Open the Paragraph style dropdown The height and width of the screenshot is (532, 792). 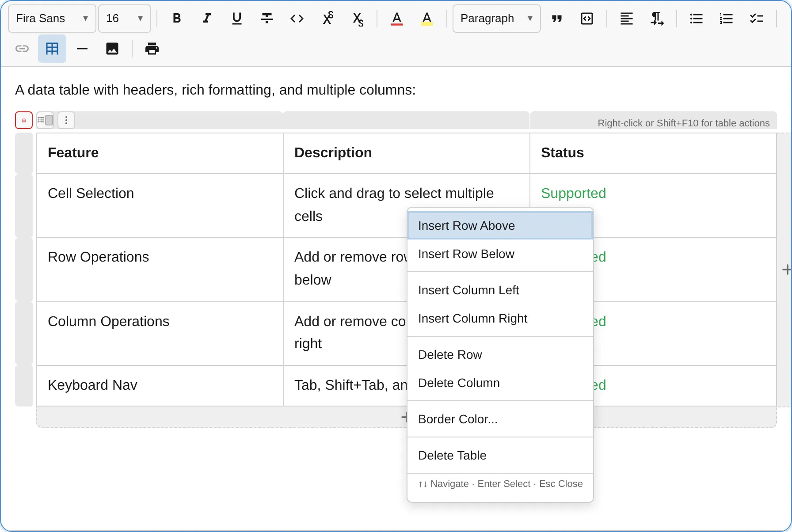point(496,18)
